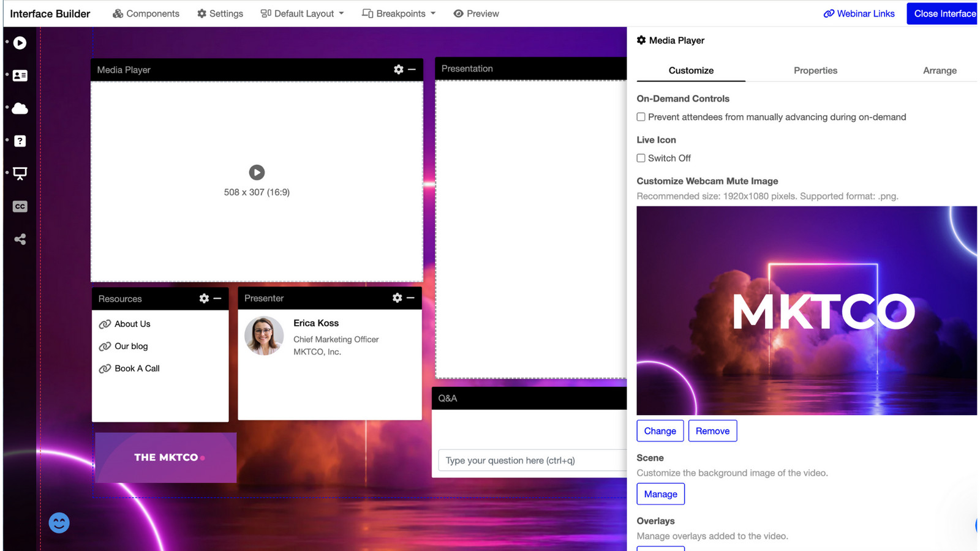Viewport: 980px width, 551px height.
Task: Collapse the Resources widget with minus
Action: point(217,298)
